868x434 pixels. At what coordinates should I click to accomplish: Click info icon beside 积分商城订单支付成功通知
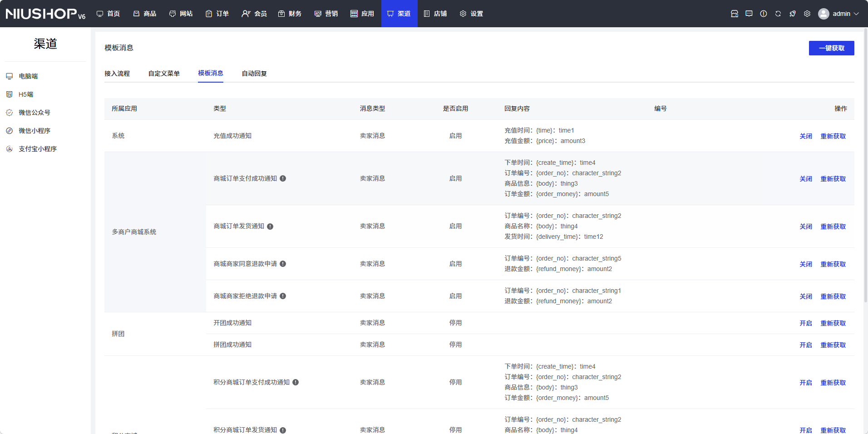(x=296, y=382)
